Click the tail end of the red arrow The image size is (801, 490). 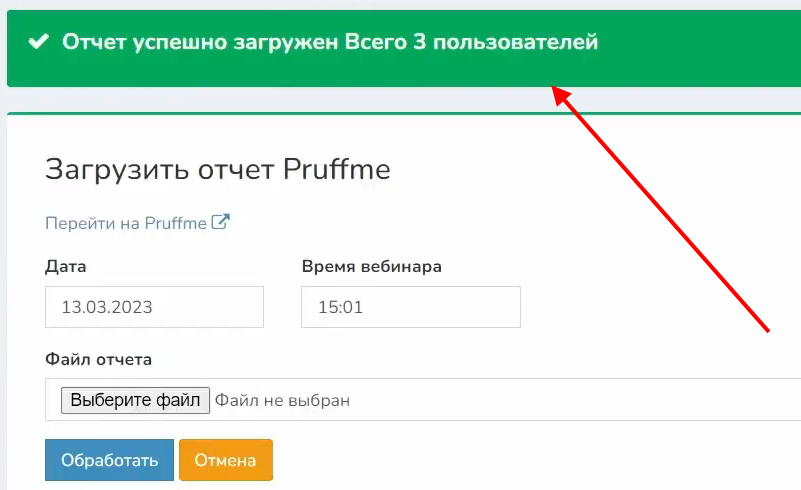point(765,327)
